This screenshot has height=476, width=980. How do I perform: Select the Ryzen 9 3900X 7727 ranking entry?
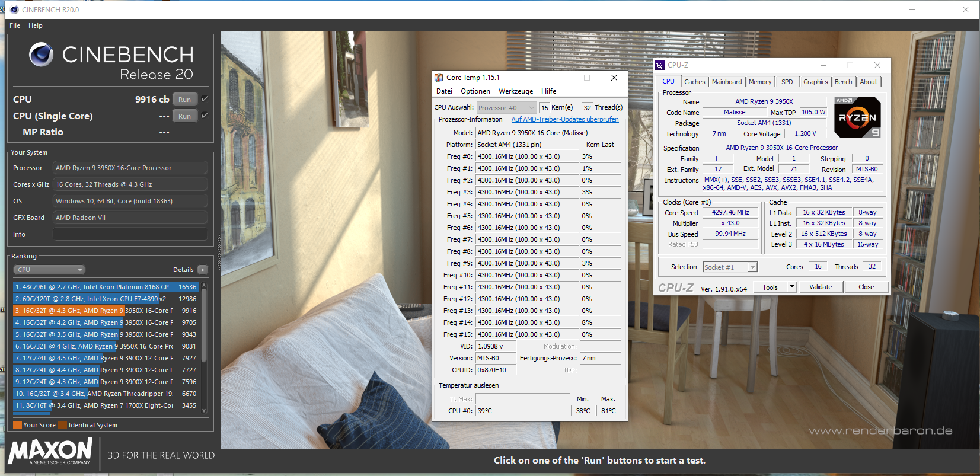point(106,370)
